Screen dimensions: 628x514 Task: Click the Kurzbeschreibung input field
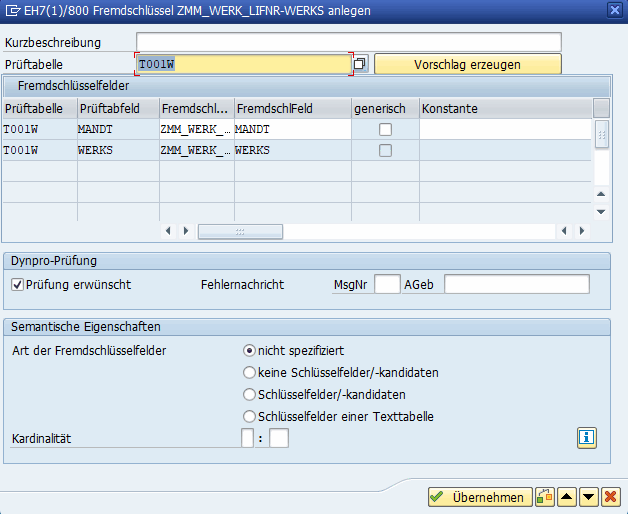pyautogui.click(x=348, y=42)
